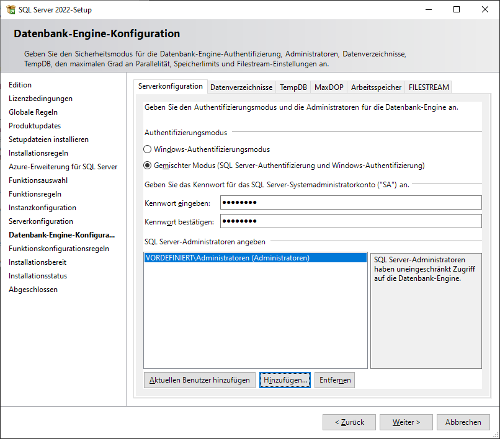Click Edition step in sidebar

pos(20,85)
